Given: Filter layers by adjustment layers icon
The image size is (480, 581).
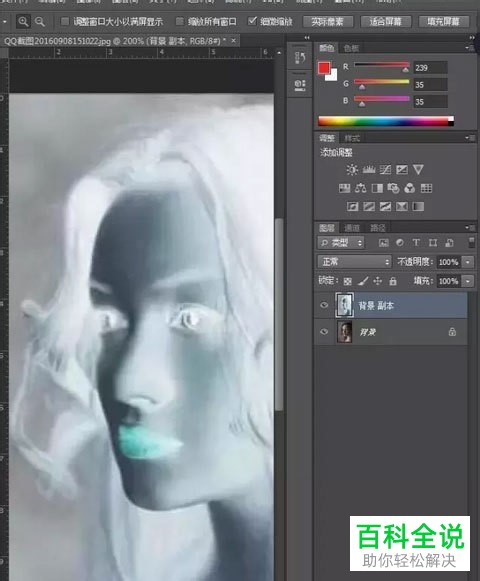Looking at the screenshot, I should [400, 243].
